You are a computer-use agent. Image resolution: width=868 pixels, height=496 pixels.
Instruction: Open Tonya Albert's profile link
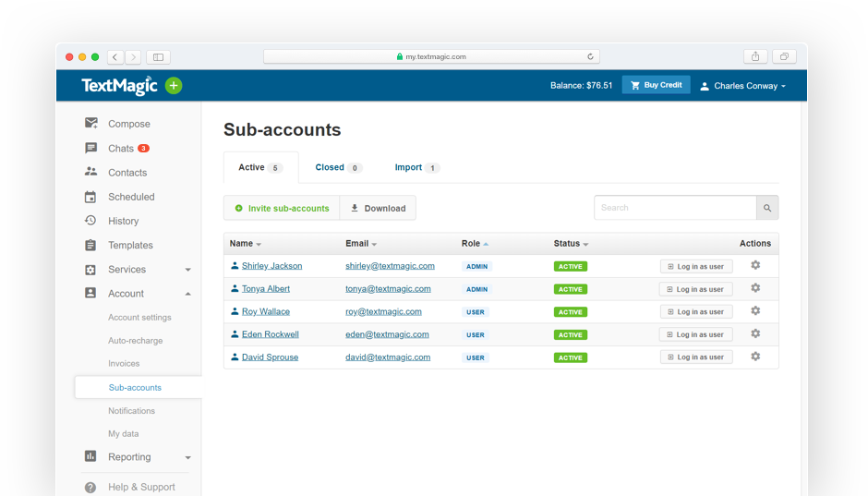point(266,288)
